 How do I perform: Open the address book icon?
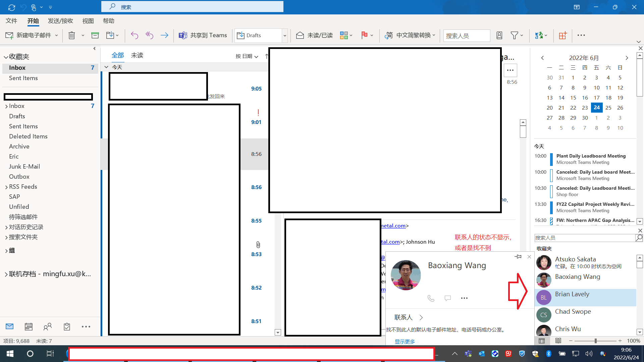click(x=499, y=35)
